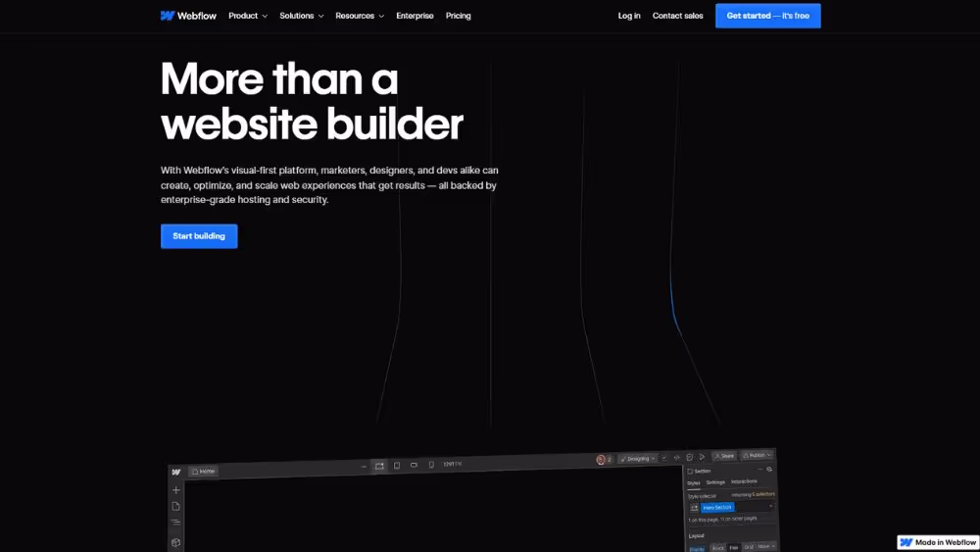
Task: Click the selector states icon beside Hero Section
Action: (694, 508)
